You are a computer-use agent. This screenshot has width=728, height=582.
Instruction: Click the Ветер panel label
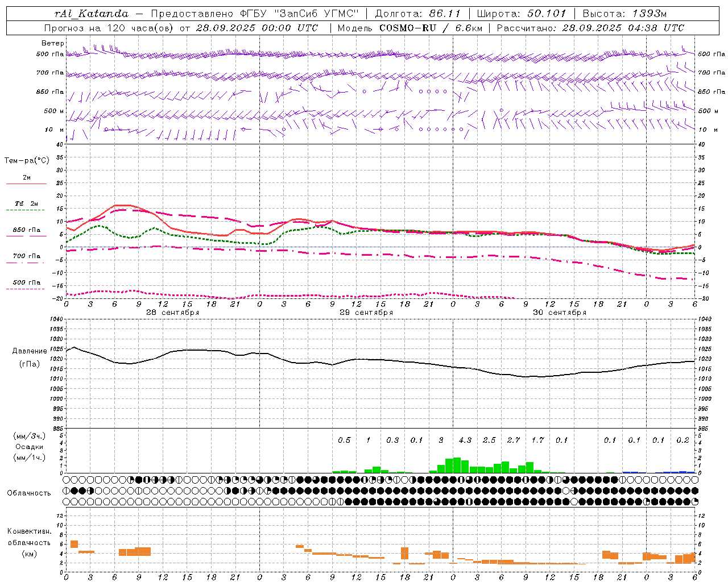coord(53,43)
